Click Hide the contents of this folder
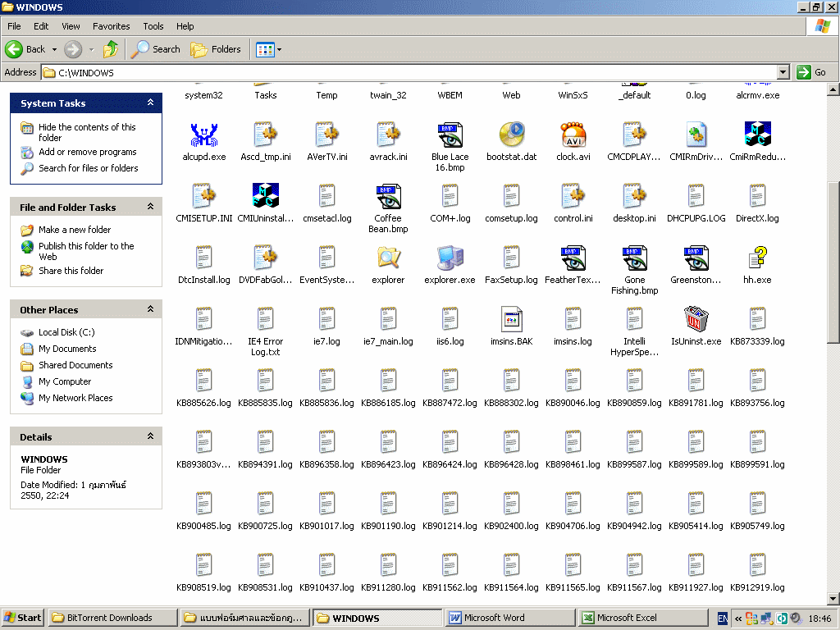The width and height of the screenshot is (840, 630). coord(87,132)
